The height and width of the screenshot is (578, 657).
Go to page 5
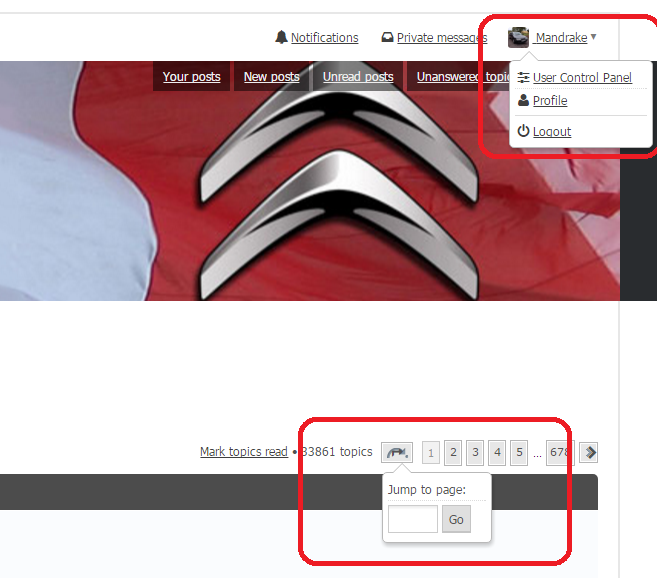519,452
